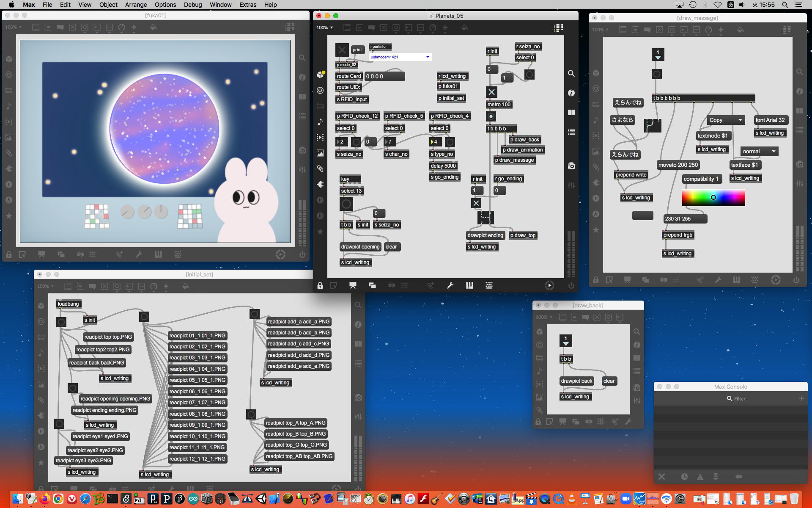This screenshot has height=508, width=812.
Task: Open the normal text face dropdown
Action: tap(774, 152)
